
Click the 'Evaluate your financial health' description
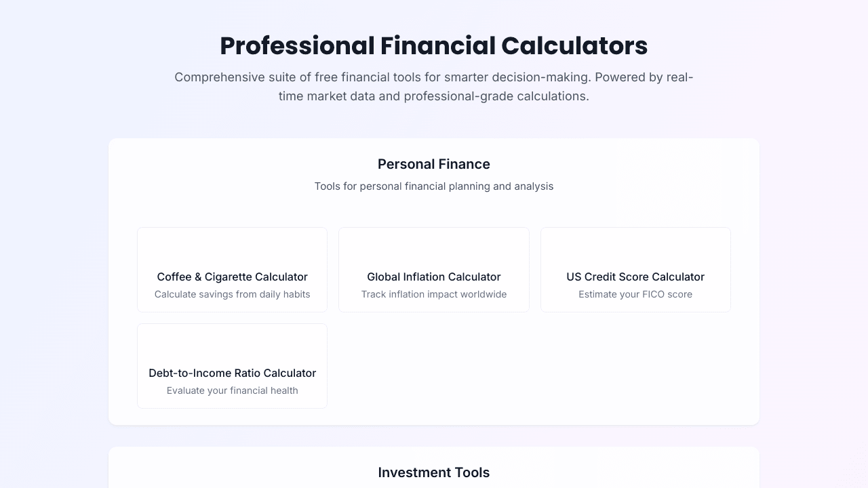232,390
